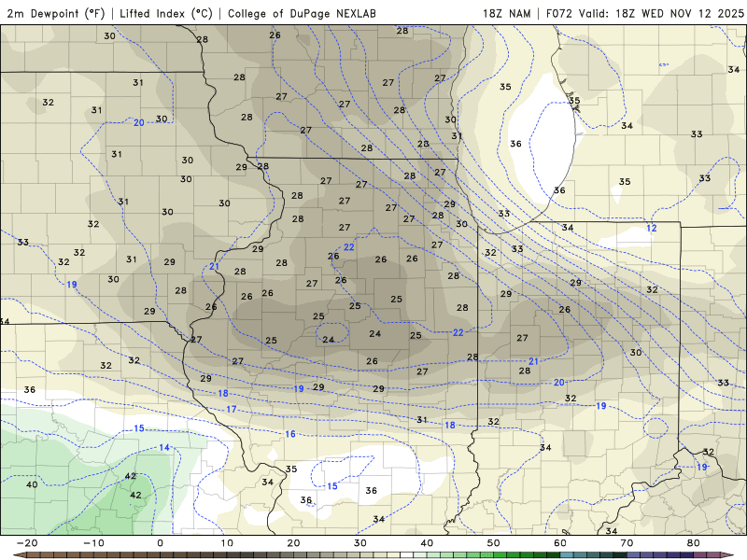Click the "Lifted Index (°C)" title text
The width and height of the screenshot is (747, 560).
coord(166,13)
